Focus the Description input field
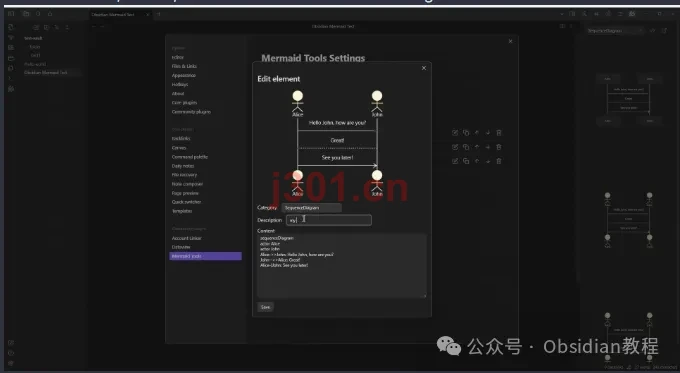The width and height of the screenshot is (680, 373). pos(329,220)
